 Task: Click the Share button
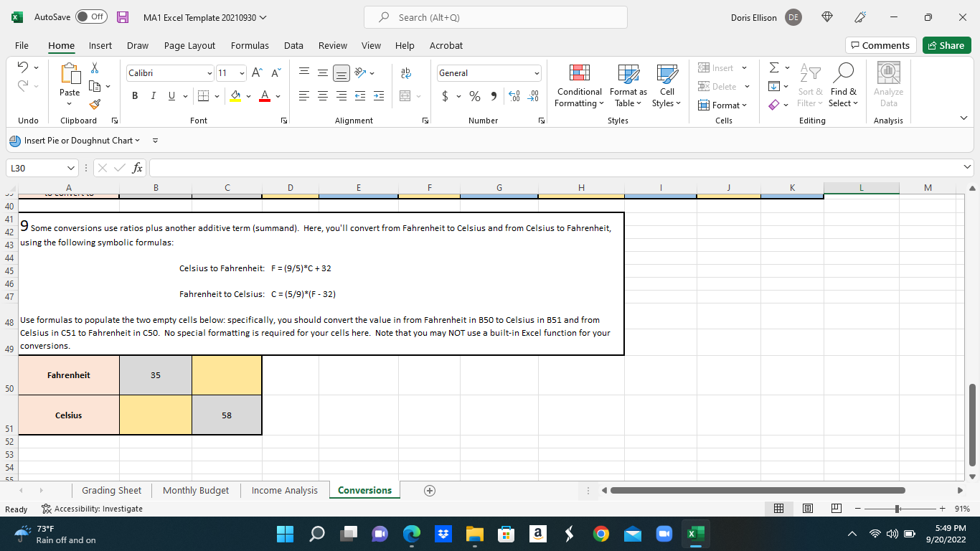pyautogui.click(x=946, y=45)
